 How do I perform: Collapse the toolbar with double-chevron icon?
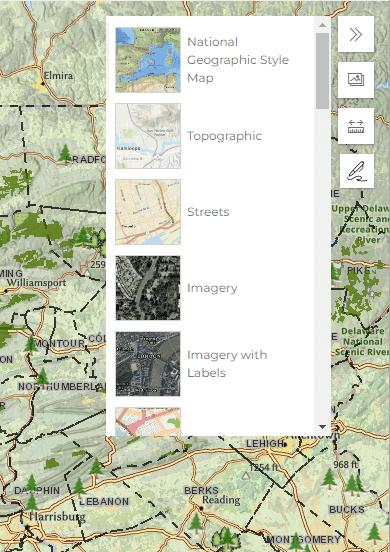356,34
